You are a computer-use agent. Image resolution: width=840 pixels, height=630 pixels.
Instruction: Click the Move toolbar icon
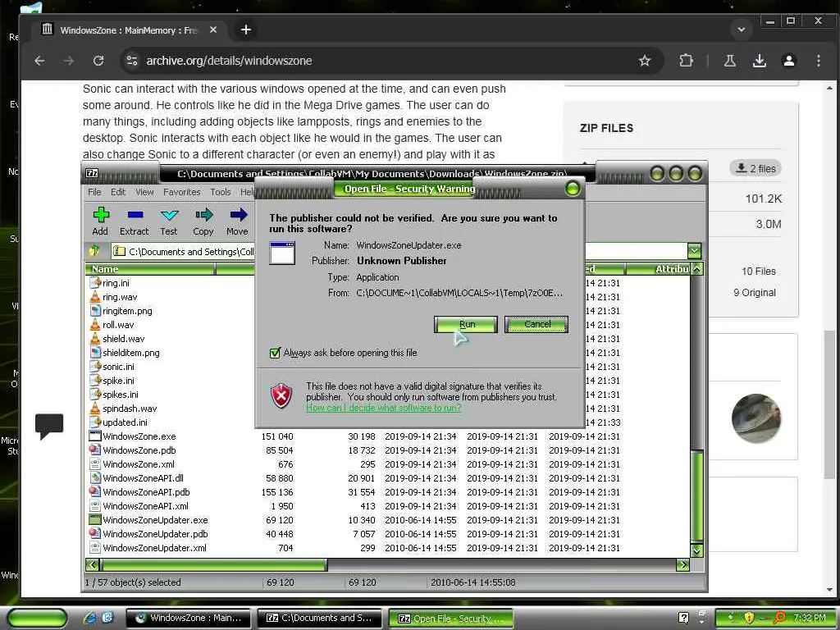click(239, 216)
